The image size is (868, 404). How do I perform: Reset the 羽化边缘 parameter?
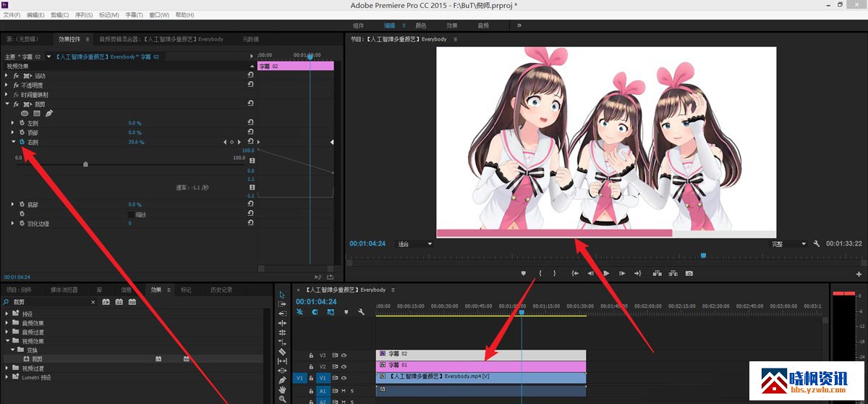click(251, 224)
